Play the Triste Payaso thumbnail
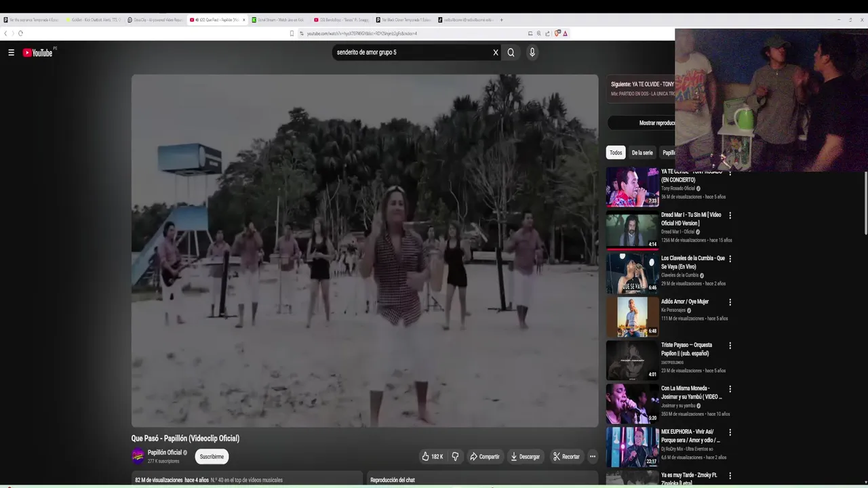The width and height of the screenshot is (868, 488). [x=632, y=361]
